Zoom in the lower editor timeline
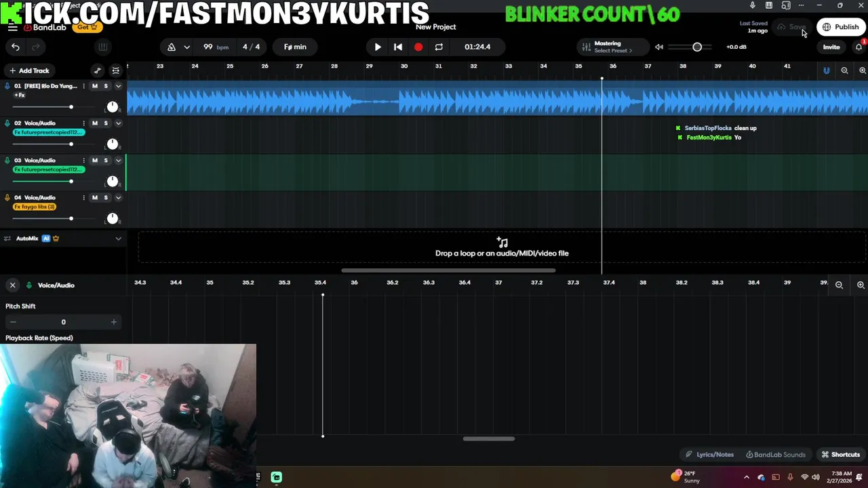This screenshot has height=488, width=868. [861, 285]
